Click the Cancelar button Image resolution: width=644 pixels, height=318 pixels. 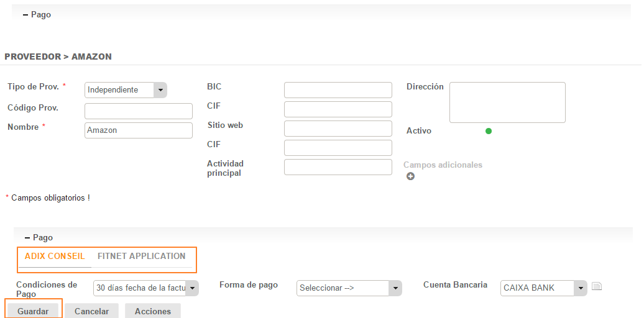point(91,311)
